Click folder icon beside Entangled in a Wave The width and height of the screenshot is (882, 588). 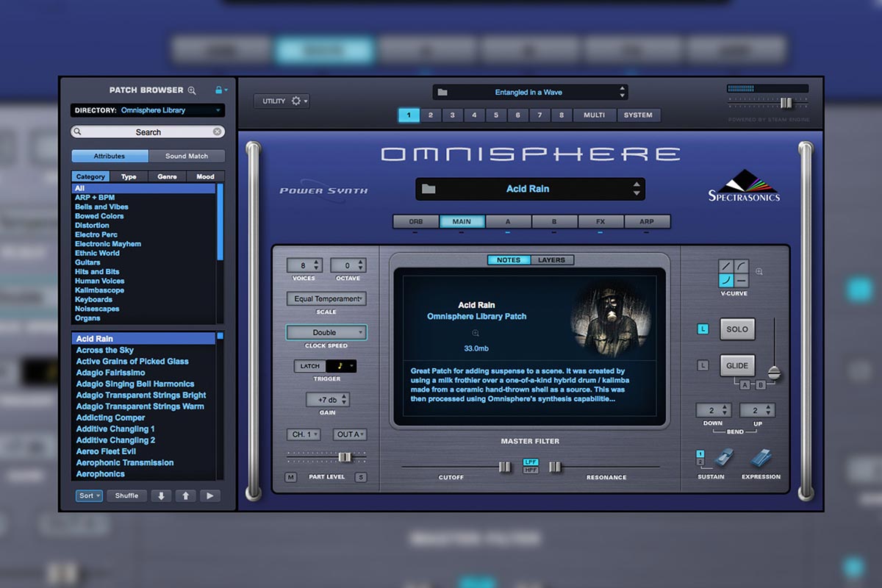click(x=442, y=93)
